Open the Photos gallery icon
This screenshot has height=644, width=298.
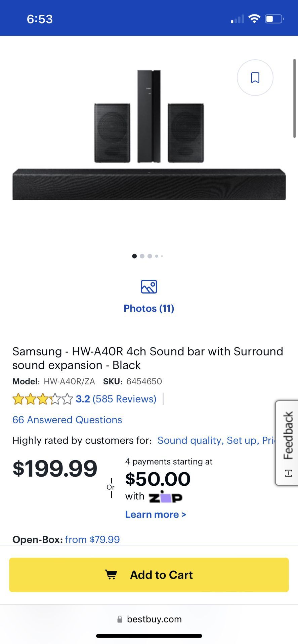coord(149,287)
